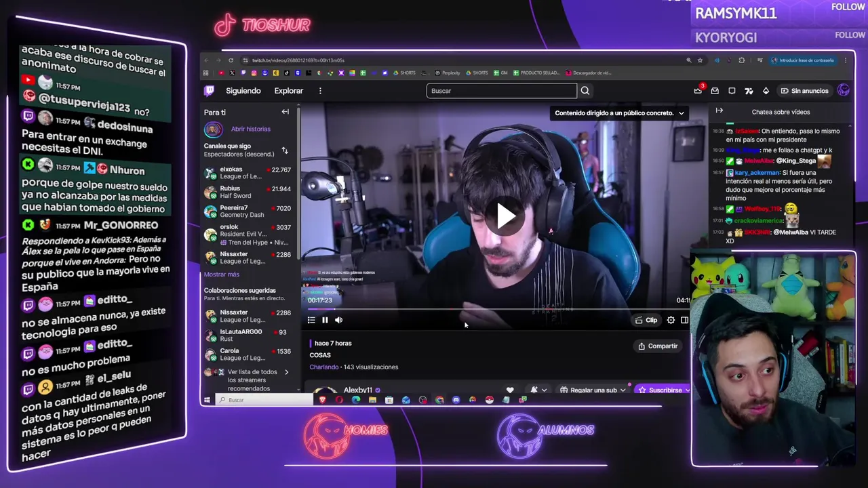Open Twitch notifications inbox with red badge

[x=698, y=90]
